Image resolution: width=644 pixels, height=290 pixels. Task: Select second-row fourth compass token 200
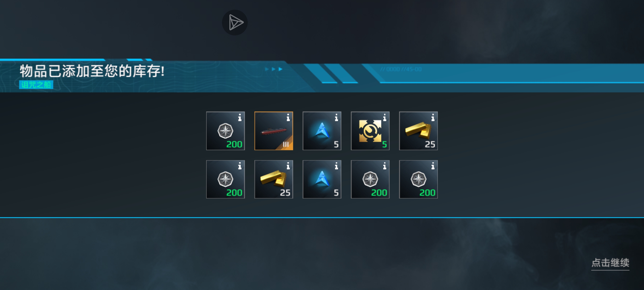coord(370,179)
